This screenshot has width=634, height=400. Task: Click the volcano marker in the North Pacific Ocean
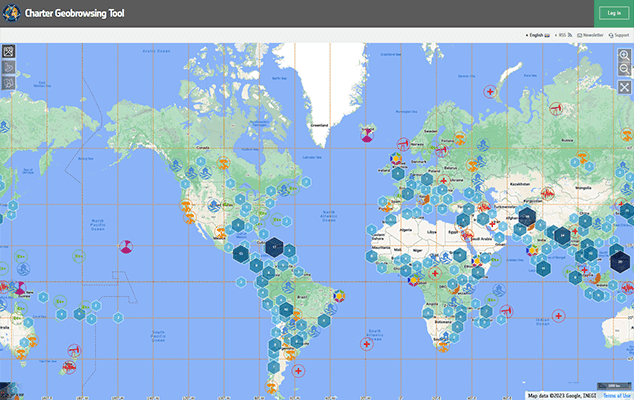(126, 246)
